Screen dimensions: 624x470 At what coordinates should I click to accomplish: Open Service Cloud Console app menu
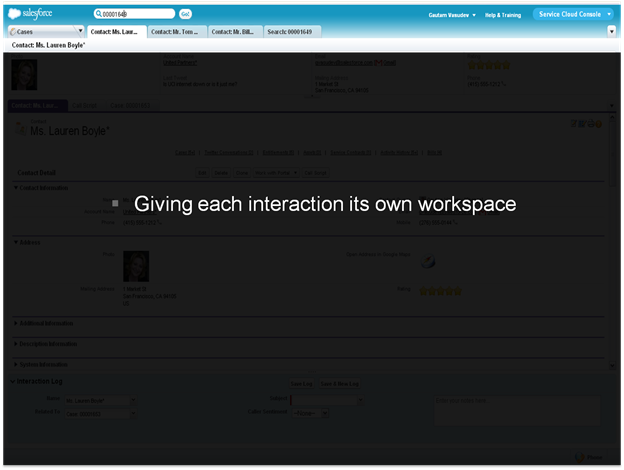(x=573, y=15)
